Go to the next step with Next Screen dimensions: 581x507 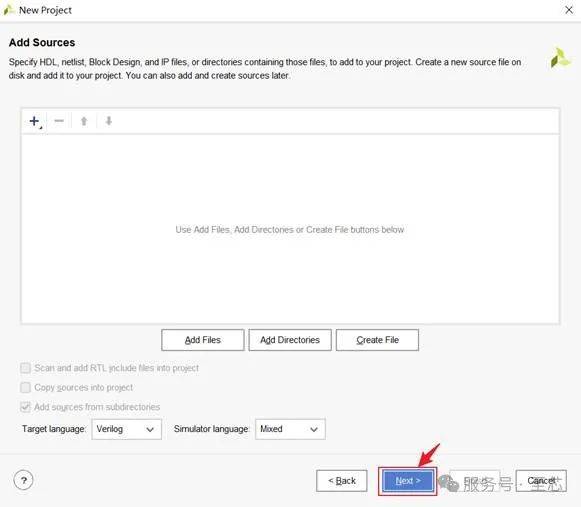pyautogui.click(x=408, y=481)
